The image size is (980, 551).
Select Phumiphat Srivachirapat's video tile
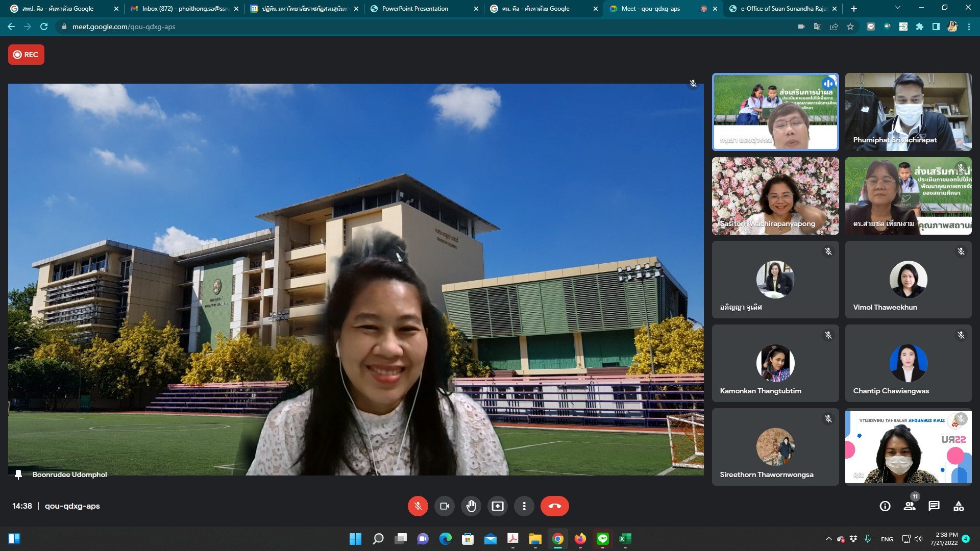(908, 112)
